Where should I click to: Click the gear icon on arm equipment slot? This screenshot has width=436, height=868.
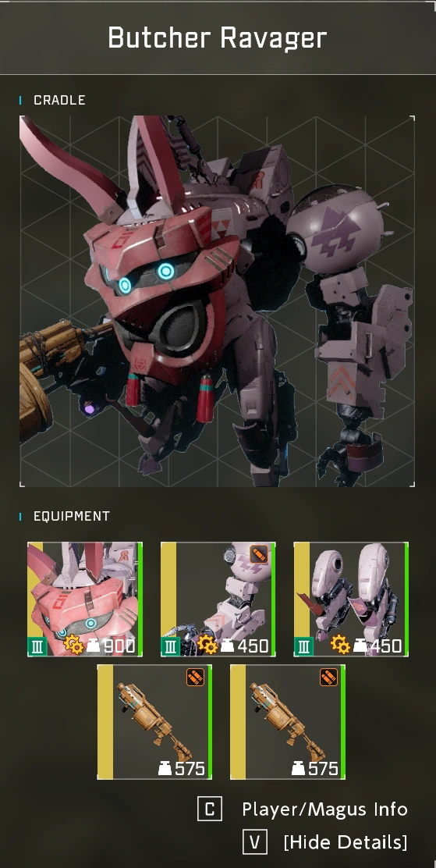pyautogui.click(x=207, y=646)
